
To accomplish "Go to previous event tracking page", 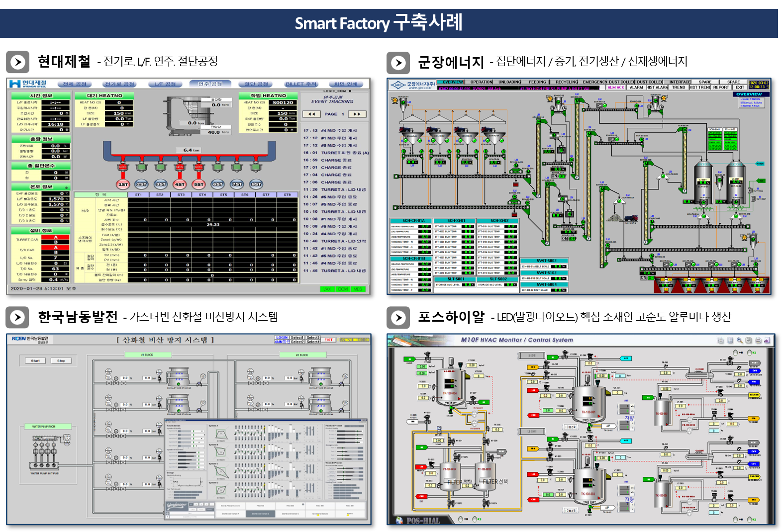I will click(x=312, y=114).
